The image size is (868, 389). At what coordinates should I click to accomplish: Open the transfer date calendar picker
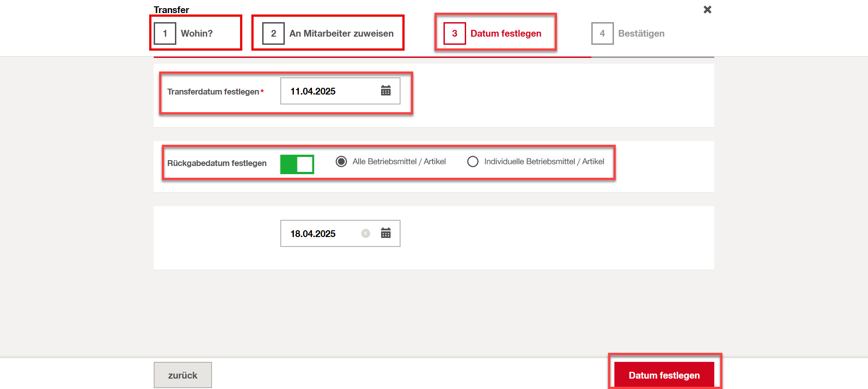[x=386, y=91]
